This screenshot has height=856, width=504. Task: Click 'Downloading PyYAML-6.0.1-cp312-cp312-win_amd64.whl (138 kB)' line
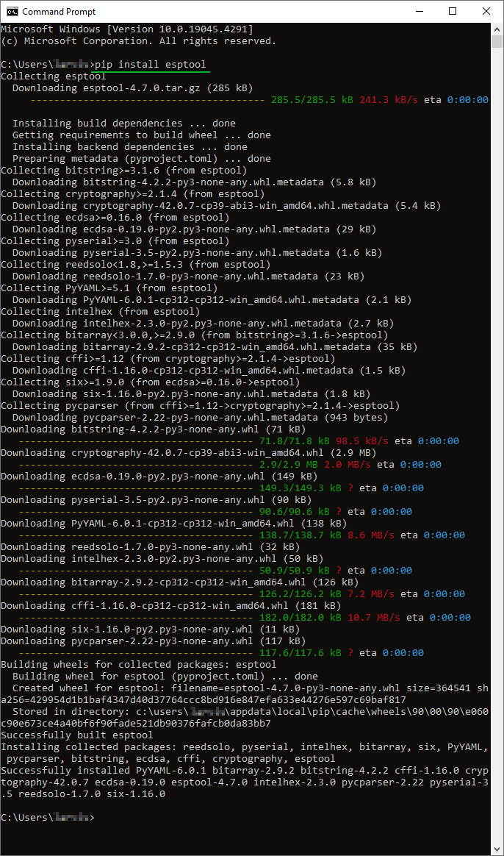click(174, 523)
